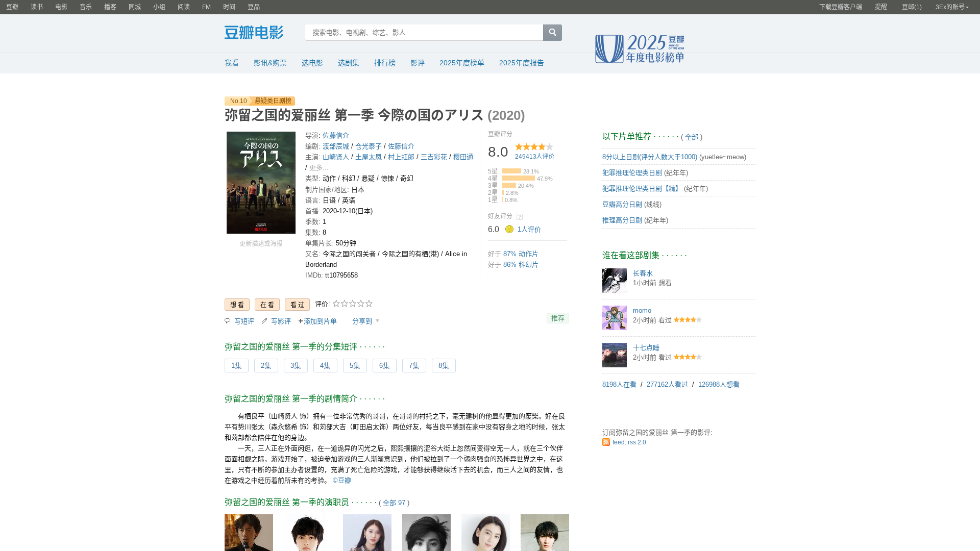
Task: Open 豆邮(1) inbox in top bar
Action: click(x=912, y=7)
